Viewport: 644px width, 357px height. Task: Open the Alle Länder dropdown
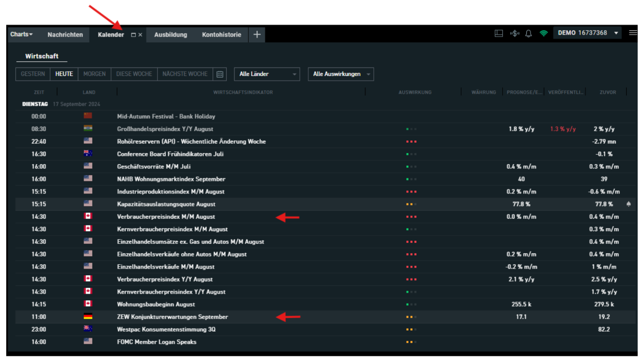pos(267,74)
